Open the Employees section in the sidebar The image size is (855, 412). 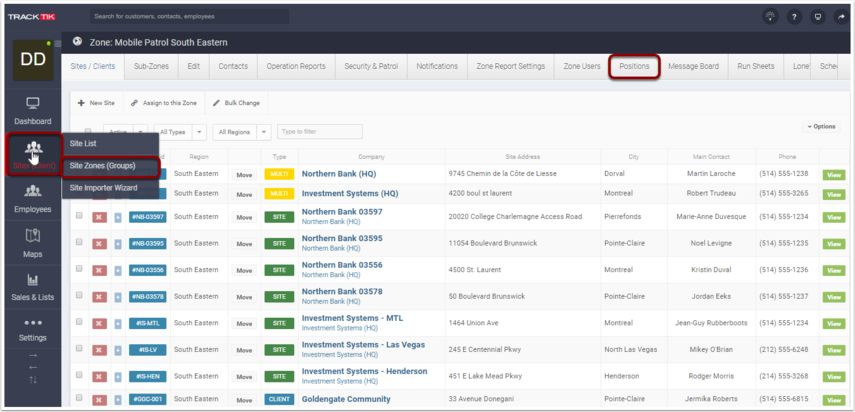33,199
